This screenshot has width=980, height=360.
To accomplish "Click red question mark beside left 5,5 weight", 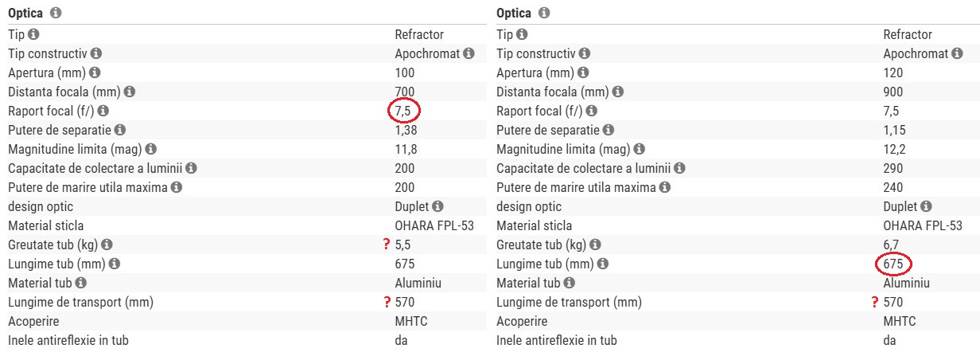I will 387,245.
